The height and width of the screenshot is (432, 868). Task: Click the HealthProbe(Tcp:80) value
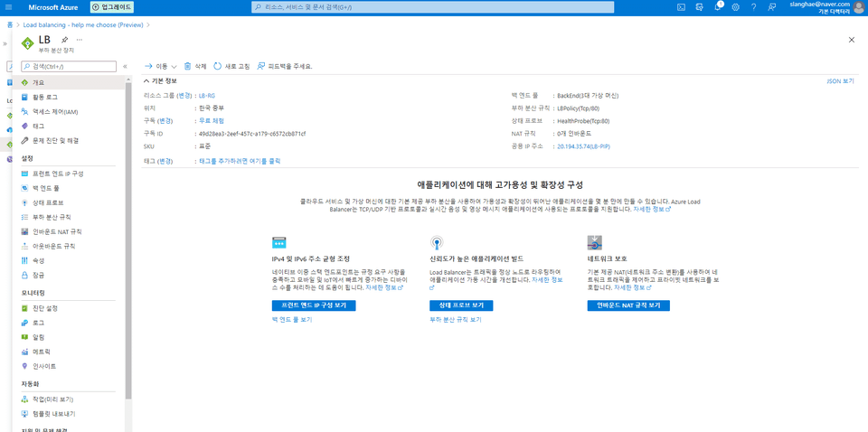(x=583, y=120)
